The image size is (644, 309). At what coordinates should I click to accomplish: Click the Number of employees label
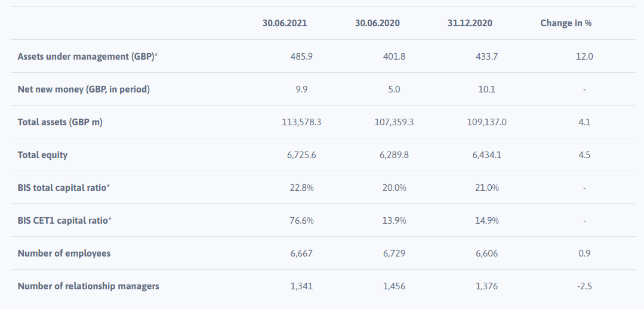[64, 254]
